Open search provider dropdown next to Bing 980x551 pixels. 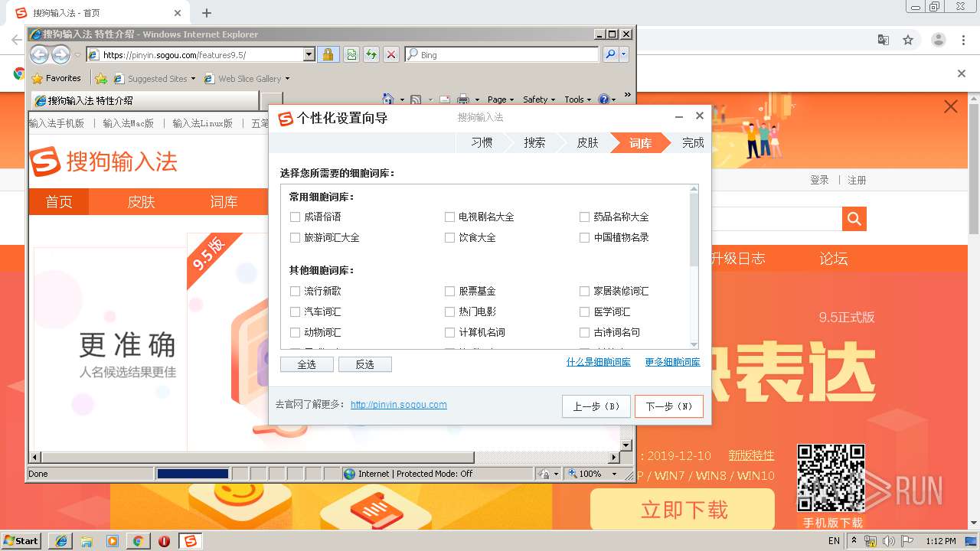click(x=624, y=54)
